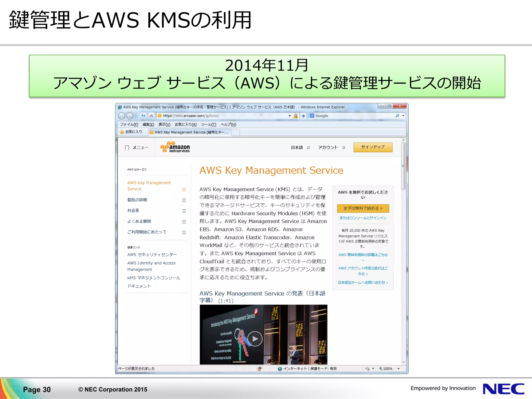532x399 pixels.
Task: Open AWS Identity and Access Management link
Action: [151, 266]
